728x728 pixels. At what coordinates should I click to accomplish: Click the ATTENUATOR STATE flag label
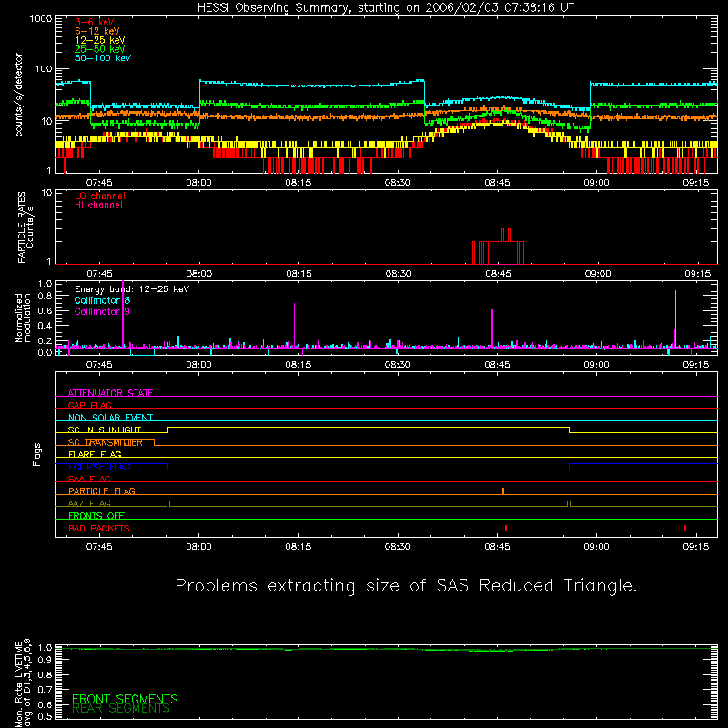110,393
